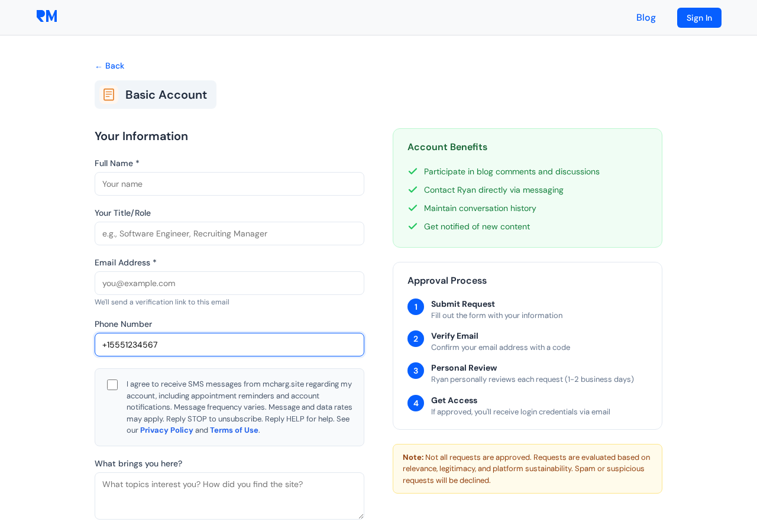Click 'Contact Ryan directly via messaging' text
Screen dimensions: 757x532
(494, 190)
